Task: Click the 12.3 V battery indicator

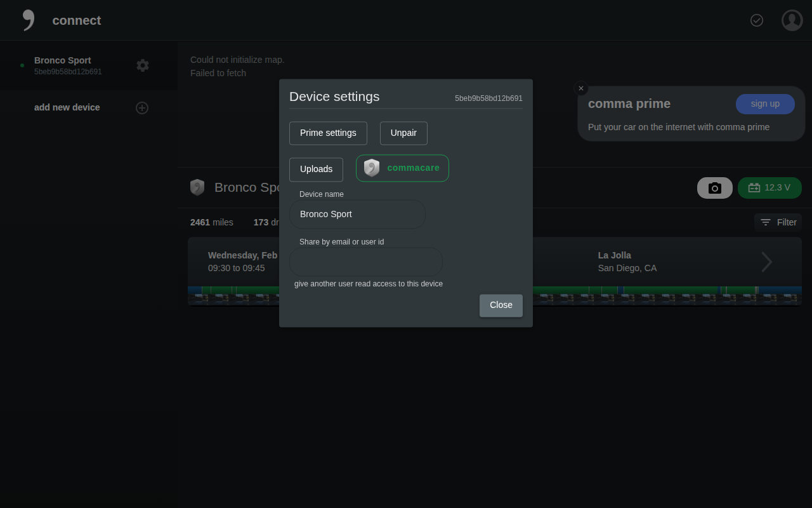Action: pos(769,188)
